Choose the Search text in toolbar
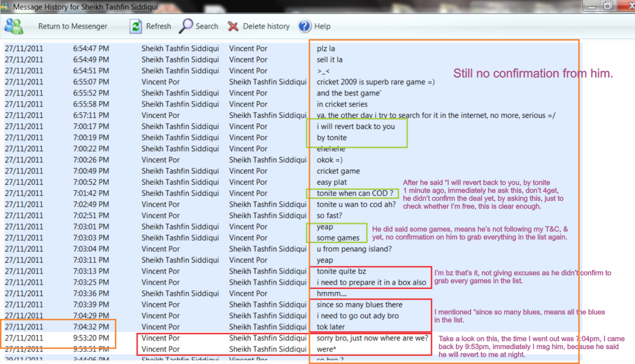 [207, 27]
